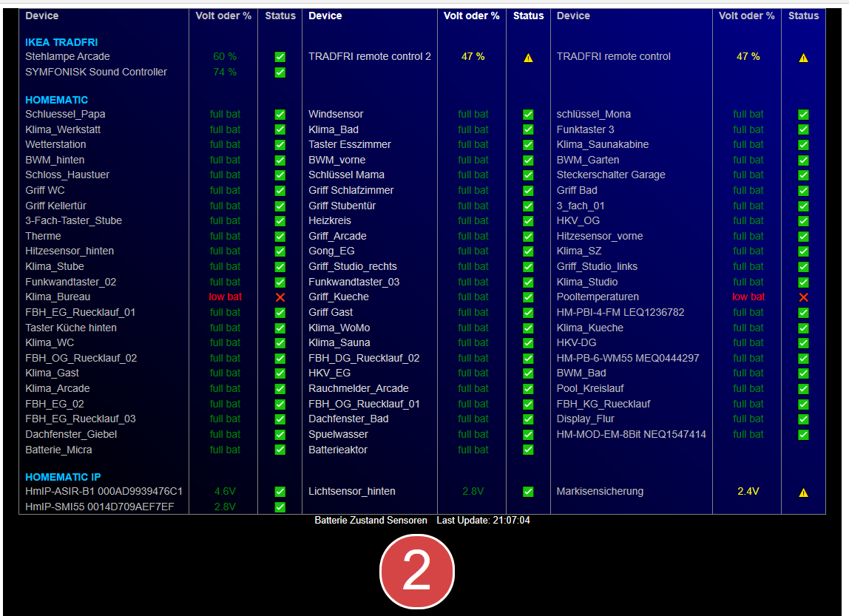Select the device name Klima_Bureau
The width and height of the screenshot is (849, 616).
coord(58,297)
